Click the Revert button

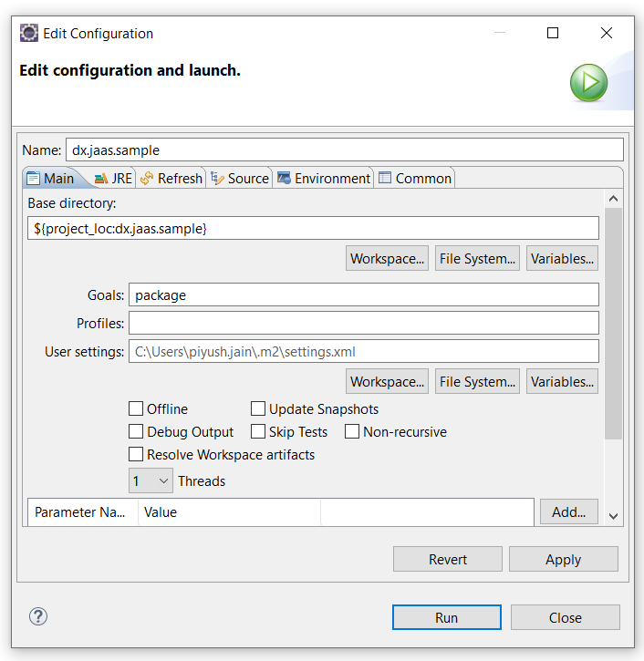[x=448, y=560]
